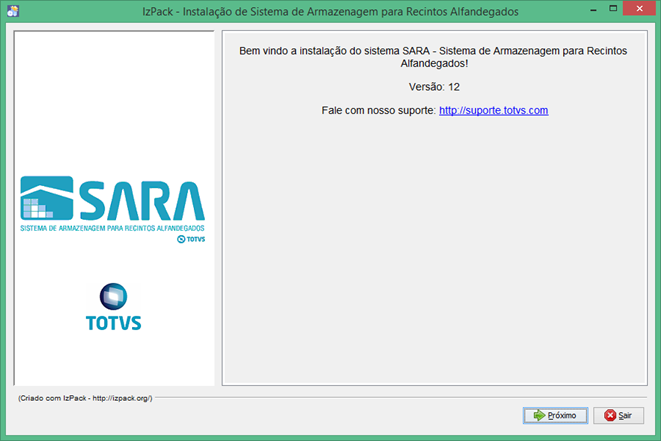Maximize the IzPack installer window
The width and height of the screenshot is (661, 441).
[613, 9]
